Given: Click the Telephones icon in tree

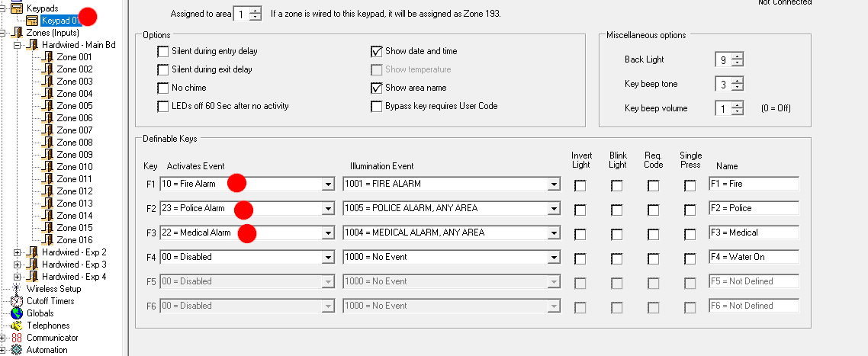Looking at the screenshot, I should click(16, 326).
